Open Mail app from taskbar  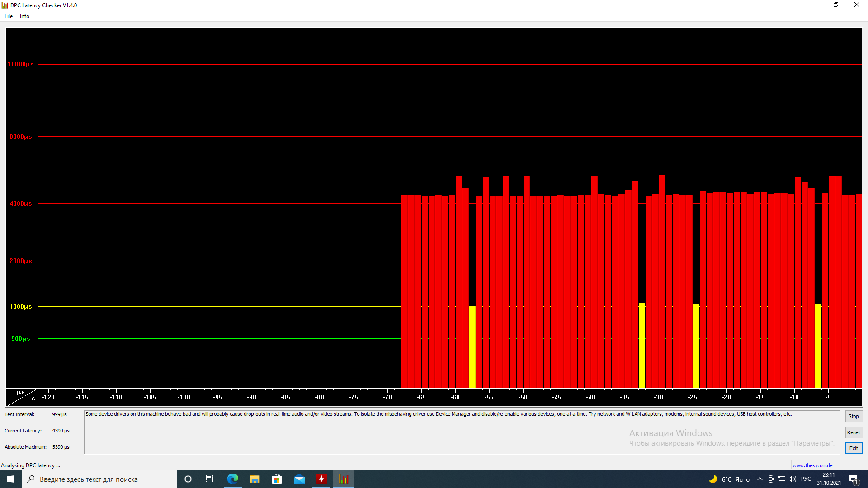299,479
